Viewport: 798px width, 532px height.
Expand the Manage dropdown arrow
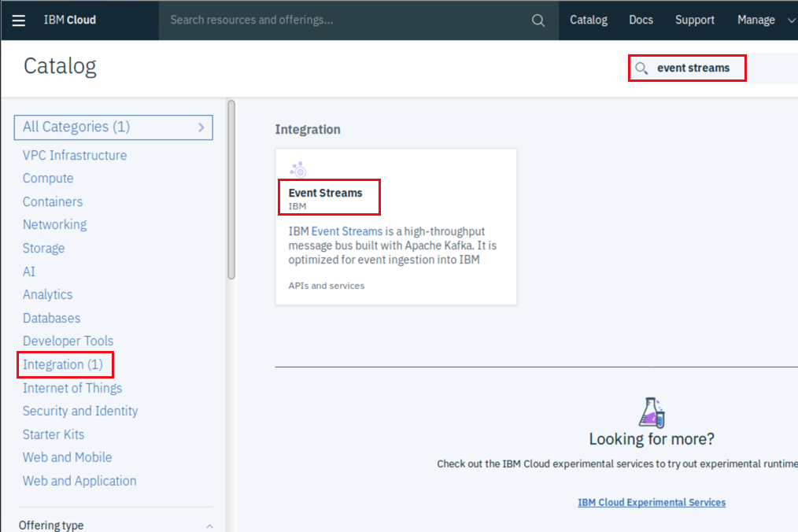click(x=792, y=20)
